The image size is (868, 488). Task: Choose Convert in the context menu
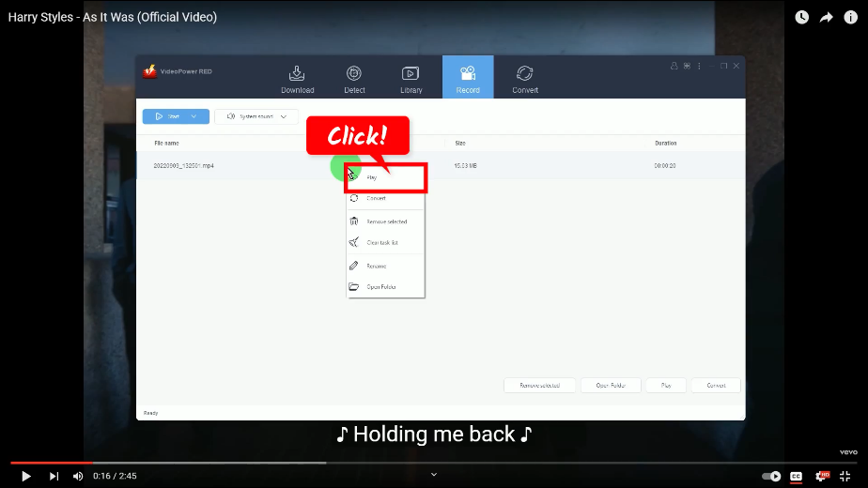tap(385, 198)
